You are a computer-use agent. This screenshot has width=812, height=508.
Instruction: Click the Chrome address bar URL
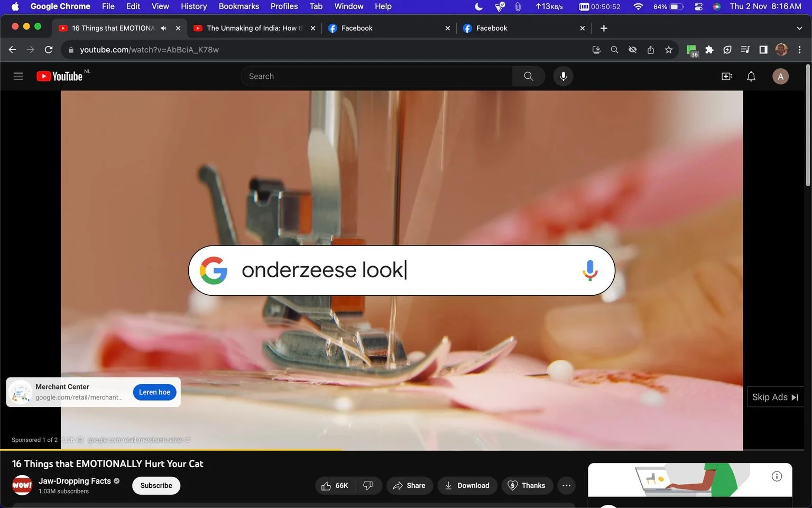(x=149, y=50)
